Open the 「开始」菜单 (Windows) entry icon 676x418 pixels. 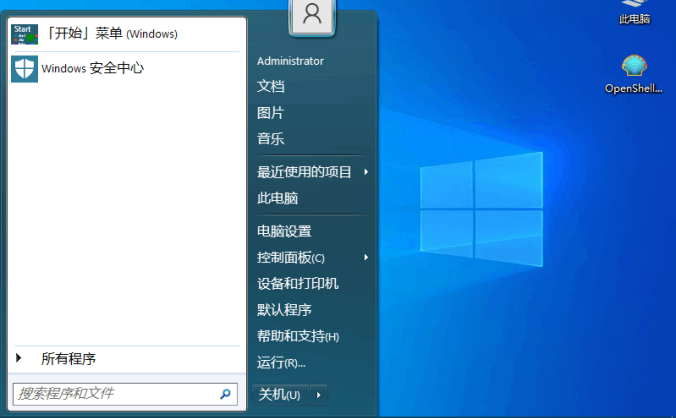(25, 34)
